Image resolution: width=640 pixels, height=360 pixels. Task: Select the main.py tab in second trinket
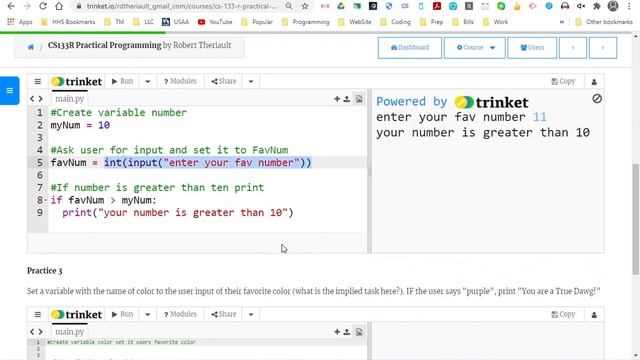69,332
